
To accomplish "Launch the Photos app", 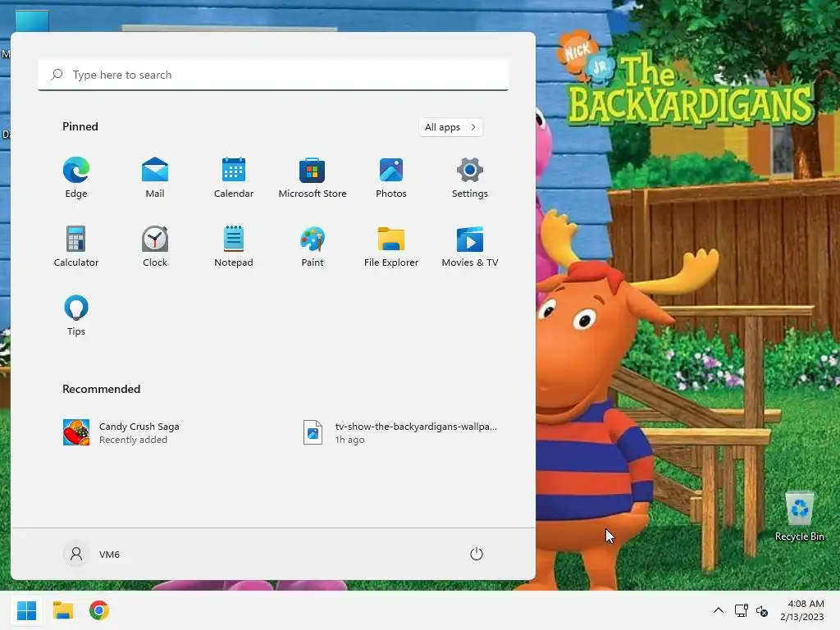I will [391, 178].
